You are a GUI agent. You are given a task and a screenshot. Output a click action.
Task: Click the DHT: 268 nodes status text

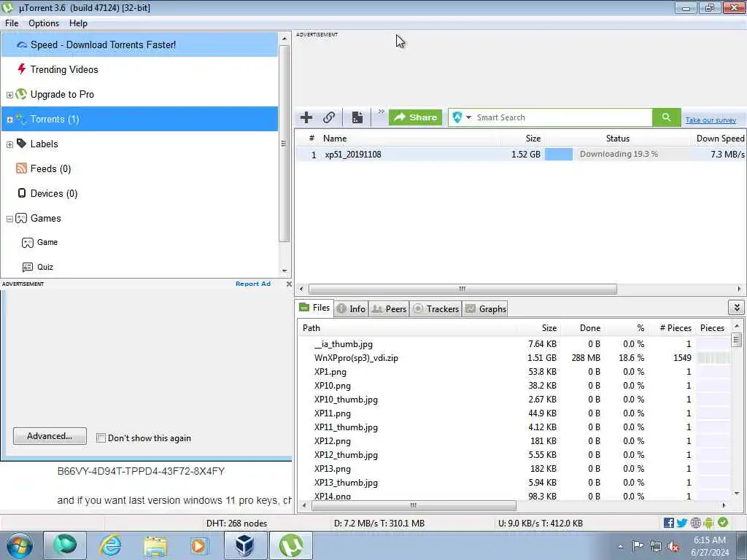(236, 524)
